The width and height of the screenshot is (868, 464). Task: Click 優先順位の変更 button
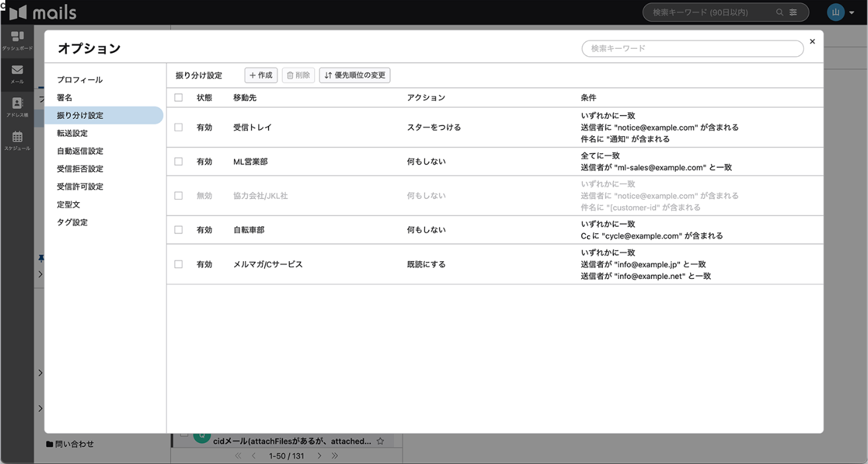[355, 75]
